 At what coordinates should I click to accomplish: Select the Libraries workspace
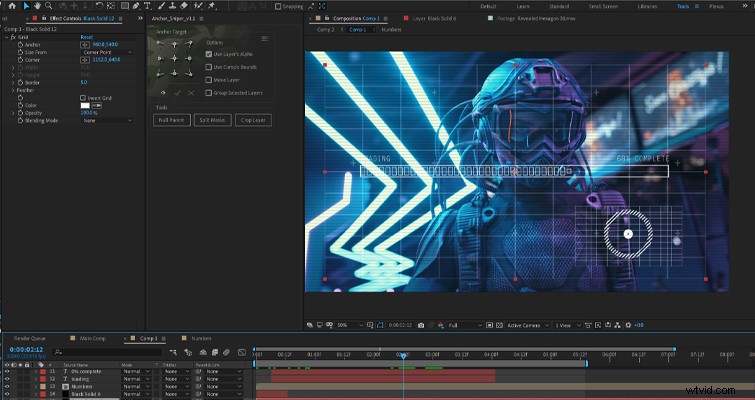coord(647,7)
